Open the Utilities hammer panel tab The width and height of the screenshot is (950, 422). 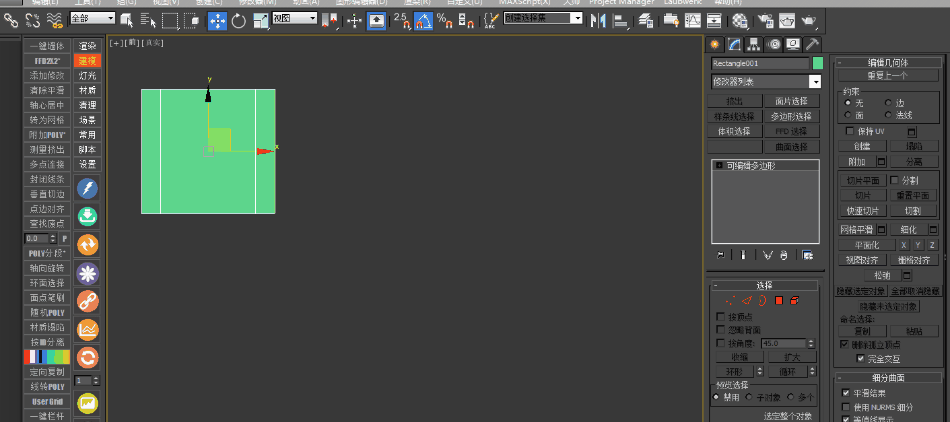tap(812, 44)
